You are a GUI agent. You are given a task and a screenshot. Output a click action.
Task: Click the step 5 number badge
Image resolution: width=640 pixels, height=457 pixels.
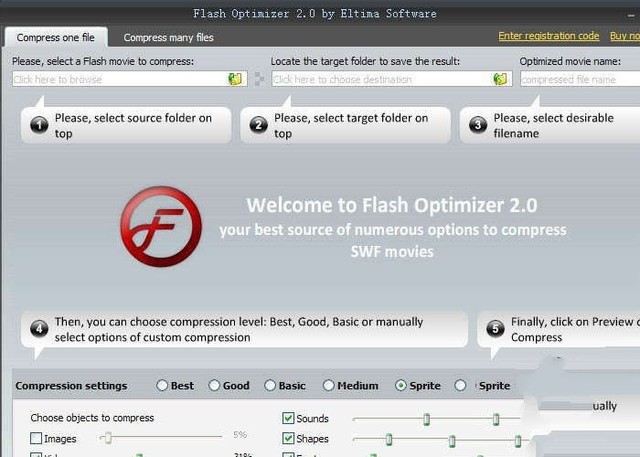point(495,329)
